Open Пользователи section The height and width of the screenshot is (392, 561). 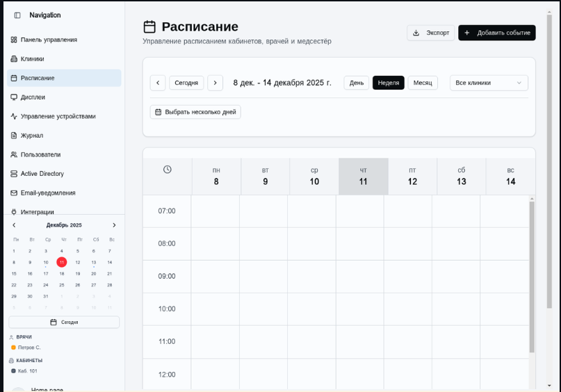point(64,154)
